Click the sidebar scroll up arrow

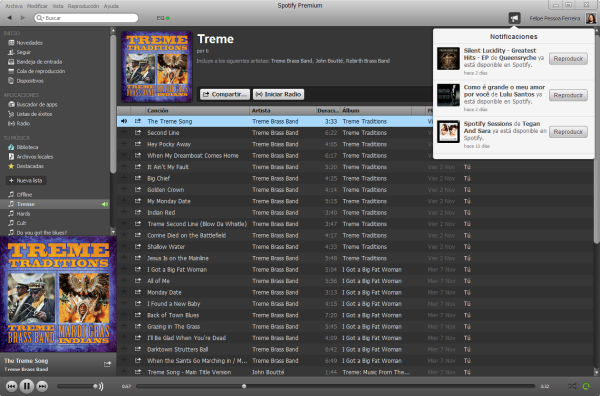pos(113,30)
